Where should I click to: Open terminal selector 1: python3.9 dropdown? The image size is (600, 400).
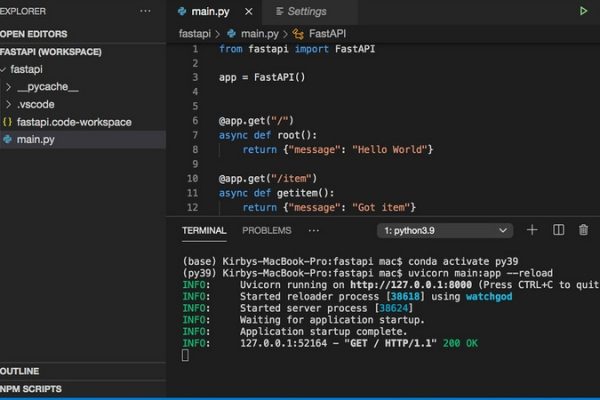445,230
